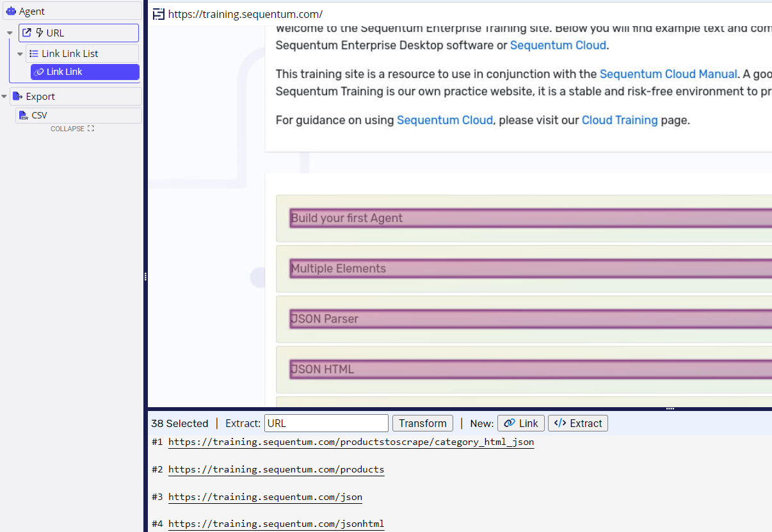Viewport: 772px width, 532px height.
Task: Collapse the Link Link List arrow
Action: point(20,54)
